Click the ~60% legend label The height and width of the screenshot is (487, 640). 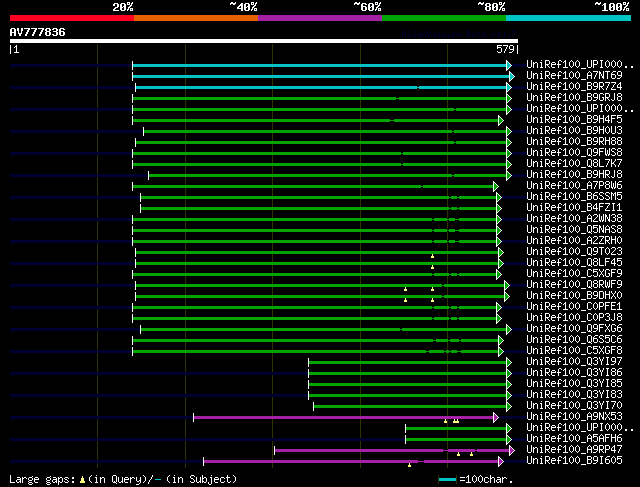point(367,7)
